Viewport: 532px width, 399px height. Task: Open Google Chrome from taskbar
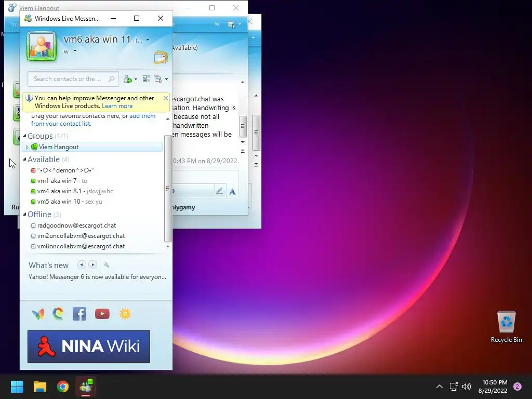(x=63, y=387)
